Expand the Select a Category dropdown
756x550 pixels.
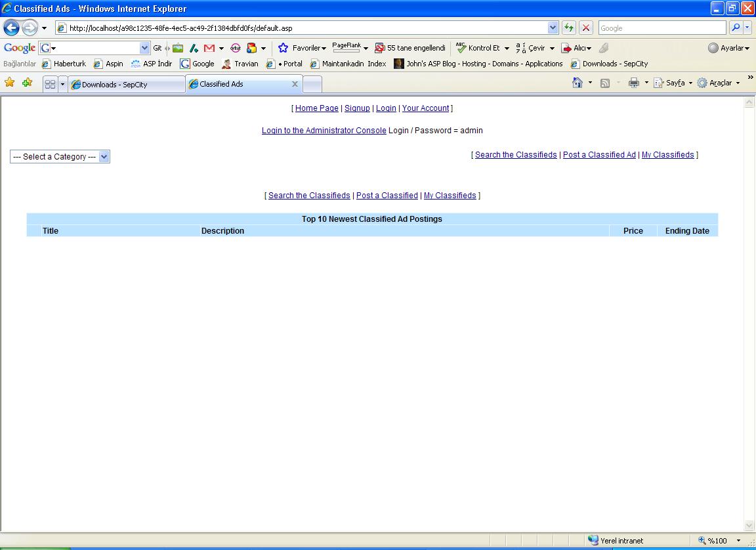[x=104, y=157]
